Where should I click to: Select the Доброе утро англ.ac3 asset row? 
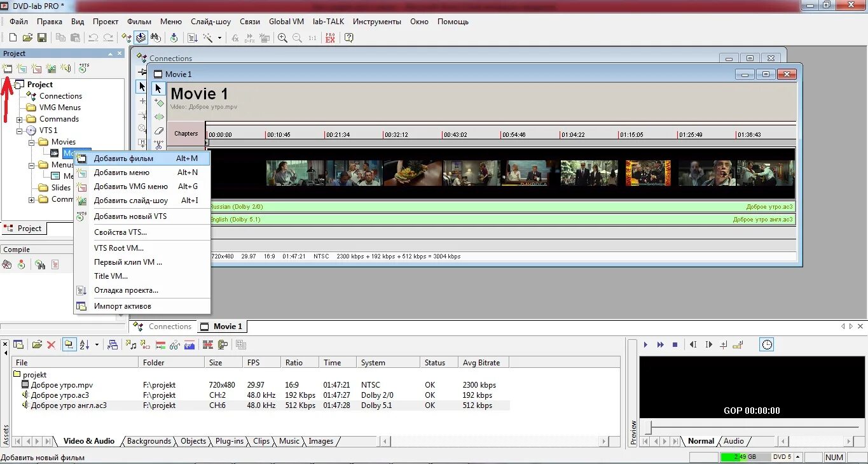click(261, 405)
